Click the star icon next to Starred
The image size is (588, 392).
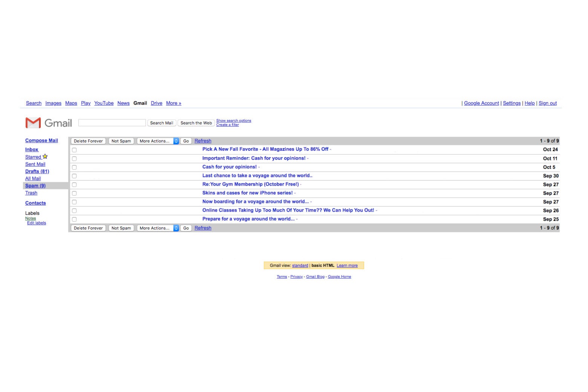click(45, 156)
